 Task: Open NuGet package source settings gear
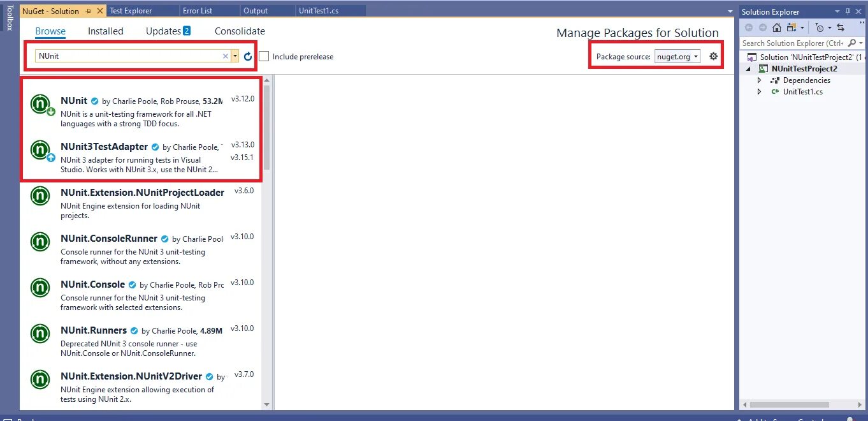(x=713, y=56)
